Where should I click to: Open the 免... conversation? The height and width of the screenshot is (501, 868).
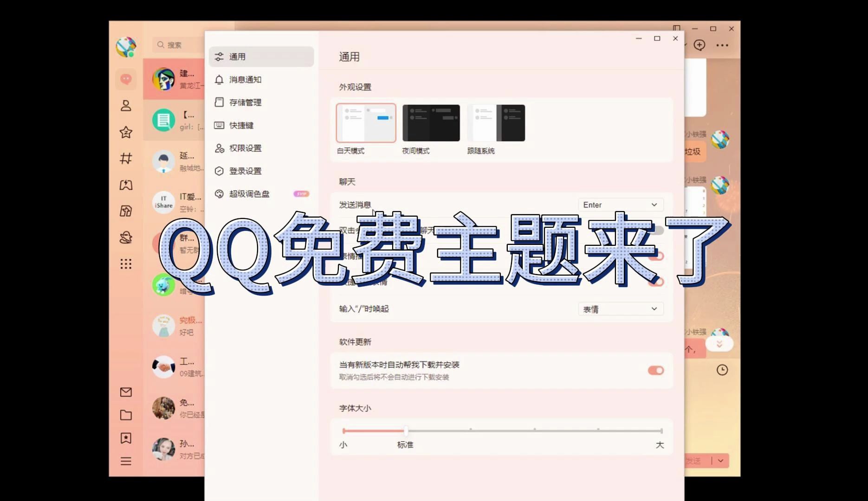click(x=174, y=408)
